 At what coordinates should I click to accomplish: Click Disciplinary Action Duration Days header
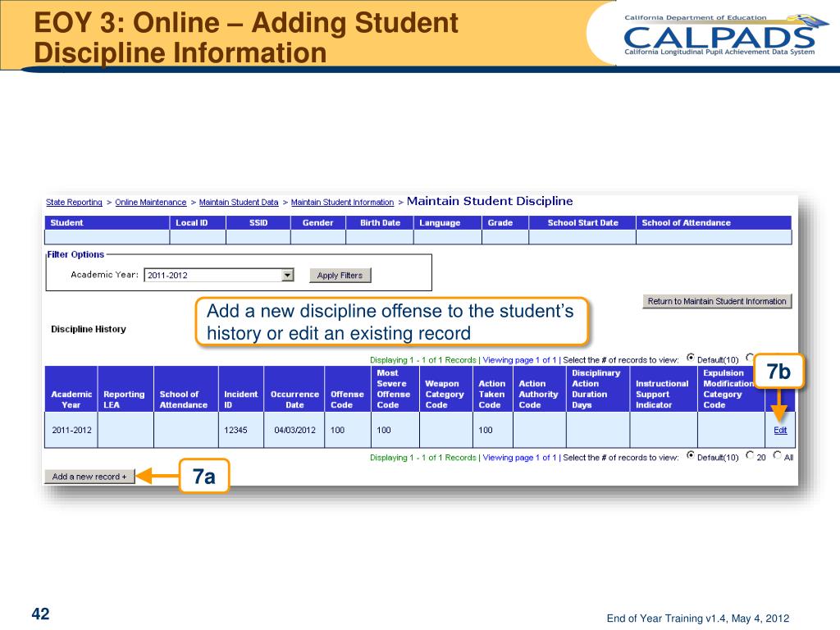(x=598, y=389)
